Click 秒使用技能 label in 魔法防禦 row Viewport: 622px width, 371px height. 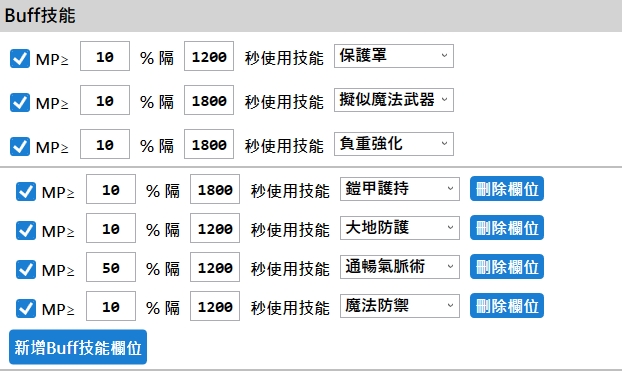pyautogui.click(x=290, y=308)
